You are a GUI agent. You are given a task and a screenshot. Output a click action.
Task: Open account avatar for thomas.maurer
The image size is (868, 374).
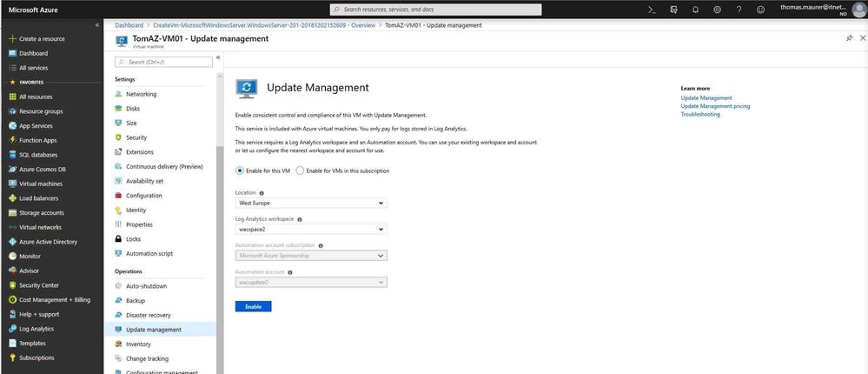coord(858,10)
